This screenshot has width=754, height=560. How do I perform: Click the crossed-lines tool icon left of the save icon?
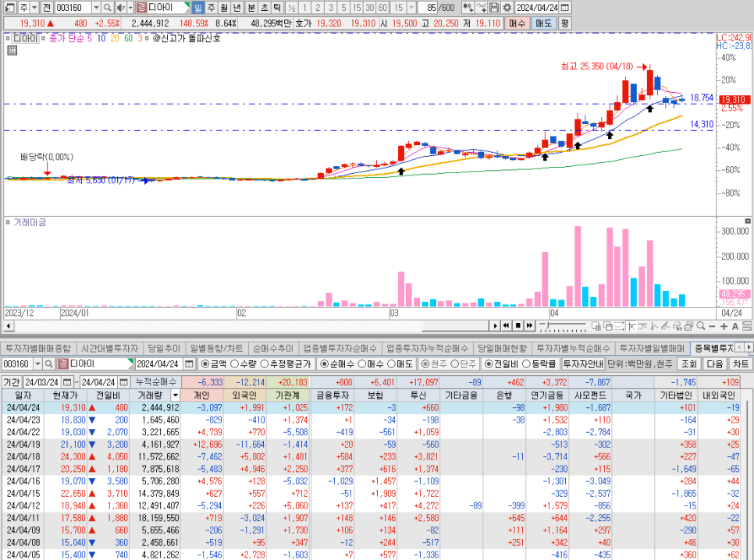(482, 8)
